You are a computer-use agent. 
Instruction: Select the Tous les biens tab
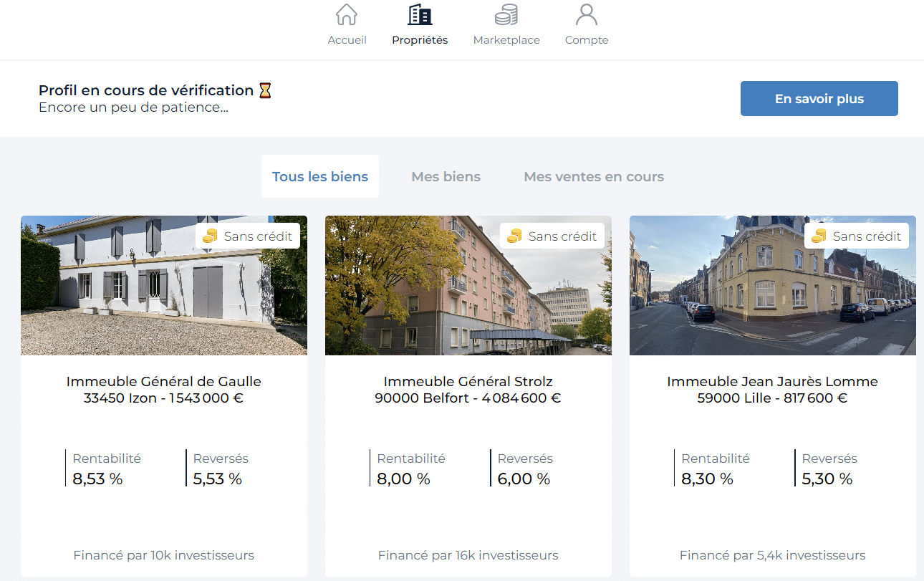pos(319,176)
